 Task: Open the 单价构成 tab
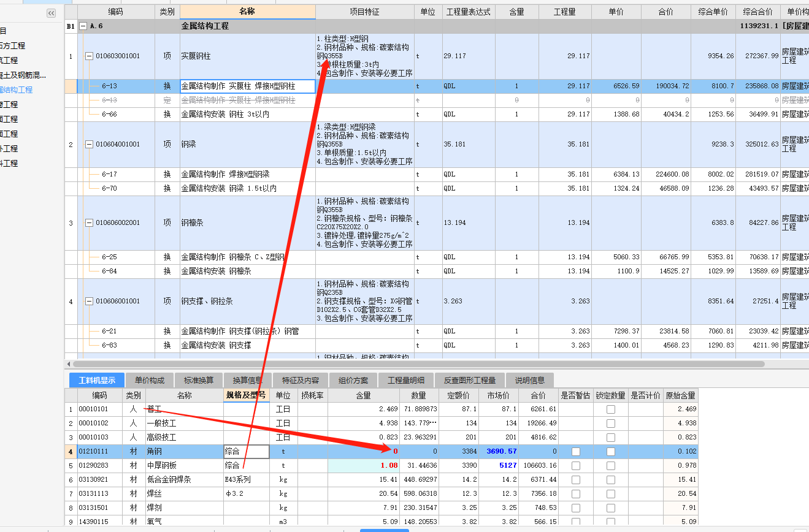(x=150, y=380)
